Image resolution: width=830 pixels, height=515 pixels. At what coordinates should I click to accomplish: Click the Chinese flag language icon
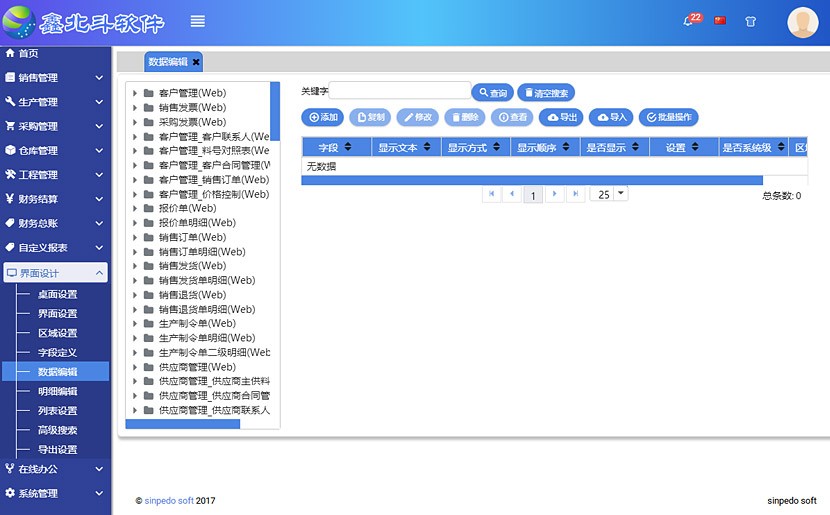click(x=720, y=21)
